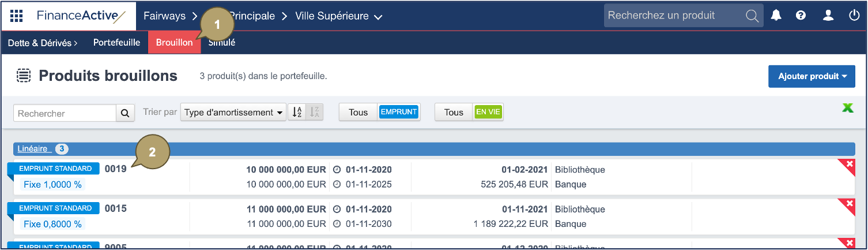
Task: Click the Rechercher un produit search field
Action: point(675,16)
